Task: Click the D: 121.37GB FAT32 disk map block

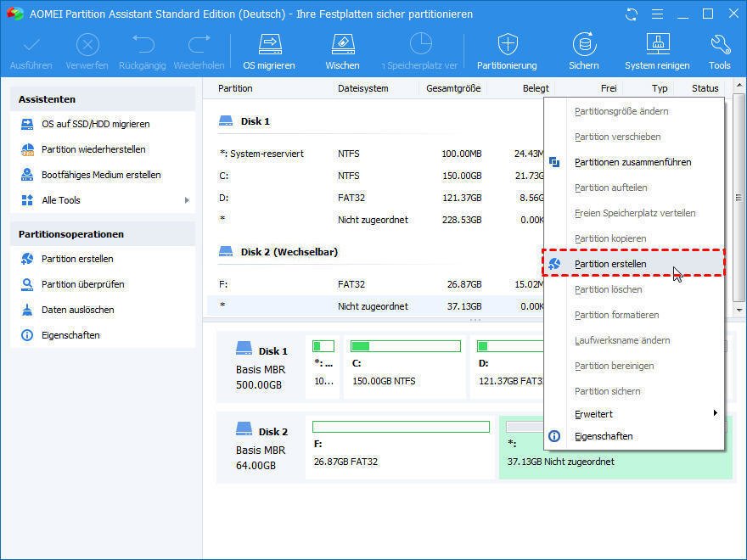Action: [x=507, y=367]
